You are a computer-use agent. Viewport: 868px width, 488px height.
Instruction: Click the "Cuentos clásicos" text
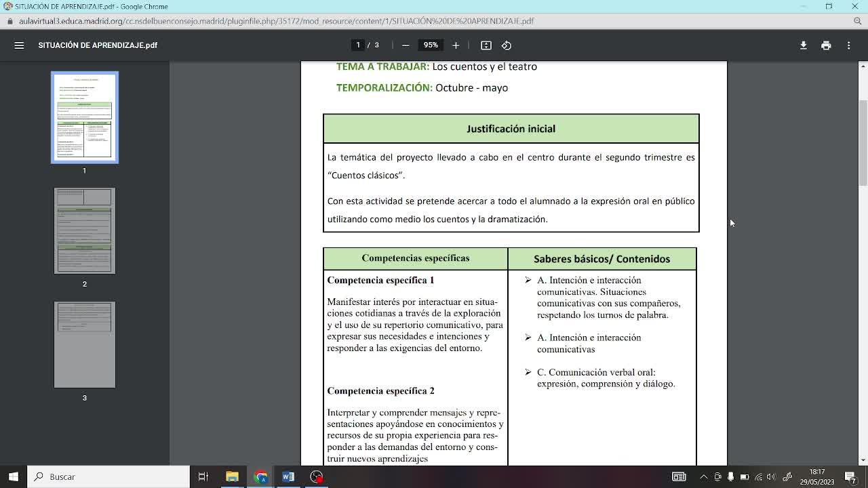coord(366,176)
